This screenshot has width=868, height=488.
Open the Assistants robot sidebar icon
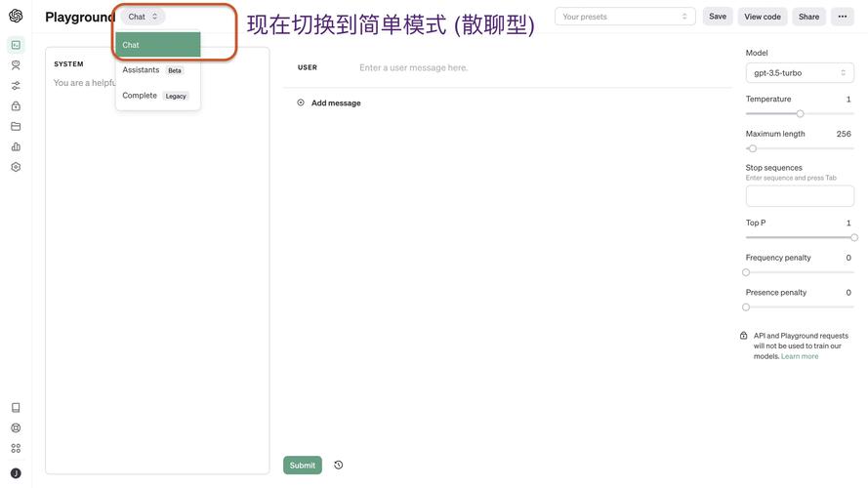(16, 65)
